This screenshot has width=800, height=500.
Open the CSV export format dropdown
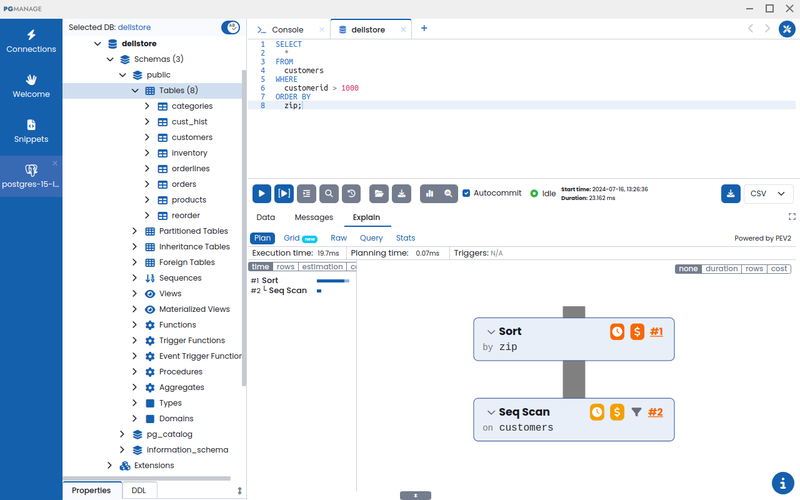click(x=768, y=193)
